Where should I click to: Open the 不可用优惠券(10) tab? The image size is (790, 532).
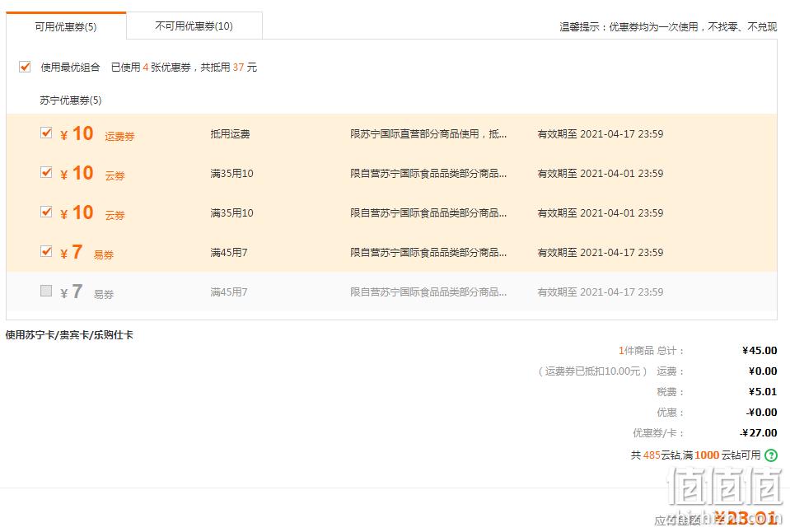[194, 26]
